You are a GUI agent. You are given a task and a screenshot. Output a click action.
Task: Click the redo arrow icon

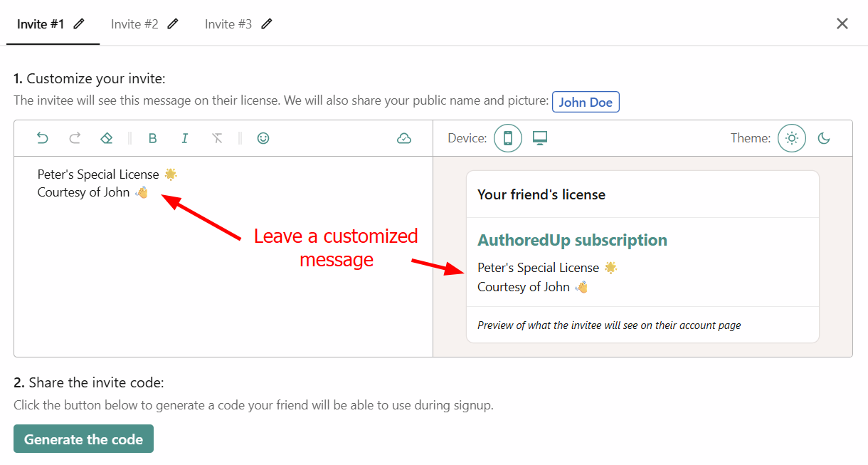coord(75,138)
